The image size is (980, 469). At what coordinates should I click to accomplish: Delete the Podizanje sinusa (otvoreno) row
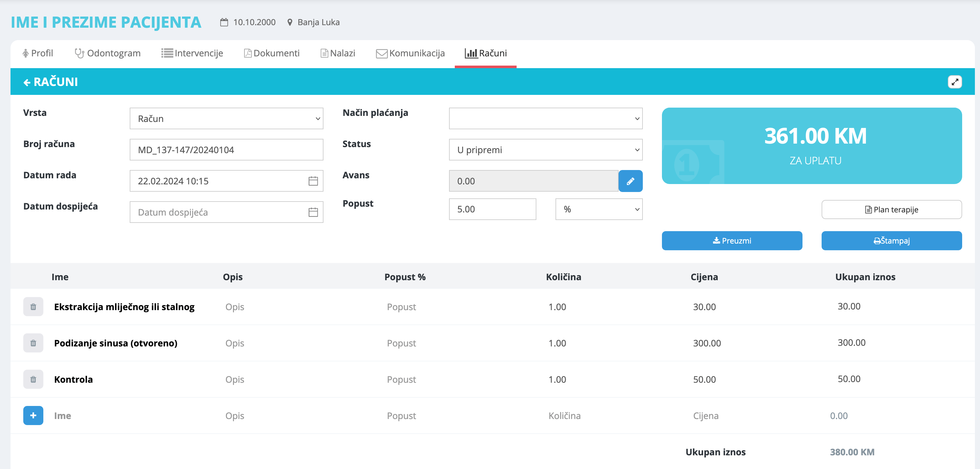pos(33,343)
